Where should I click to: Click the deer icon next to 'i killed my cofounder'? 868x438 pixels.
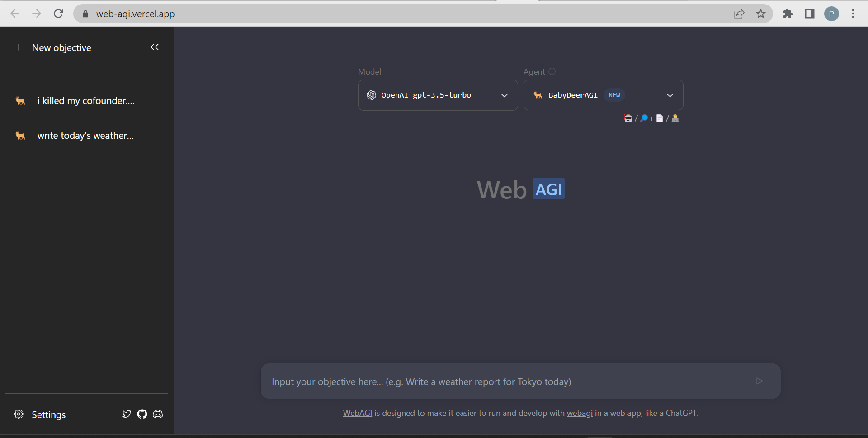20,101
